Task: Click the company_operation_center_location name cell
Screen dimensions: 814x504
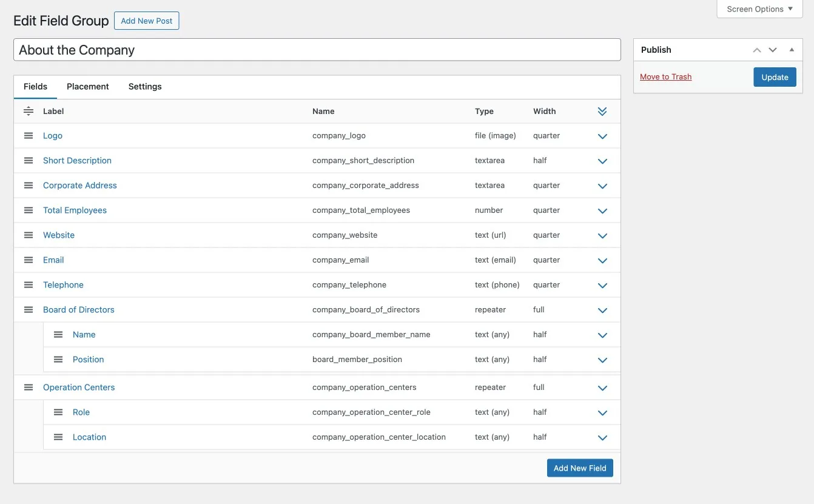Action: click(x=379, y=437)
